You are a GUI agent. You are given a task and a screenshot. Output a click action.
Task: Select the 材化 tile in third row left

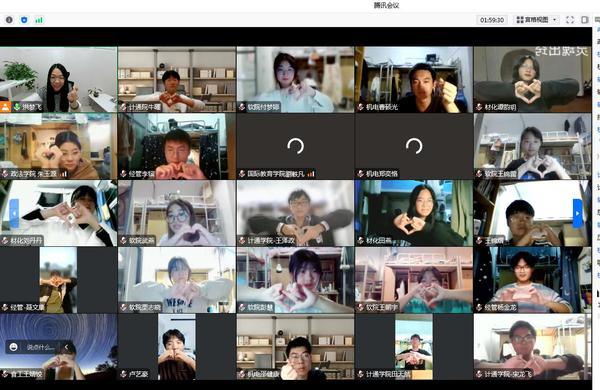pyautogui.click(x=58, y=213)
